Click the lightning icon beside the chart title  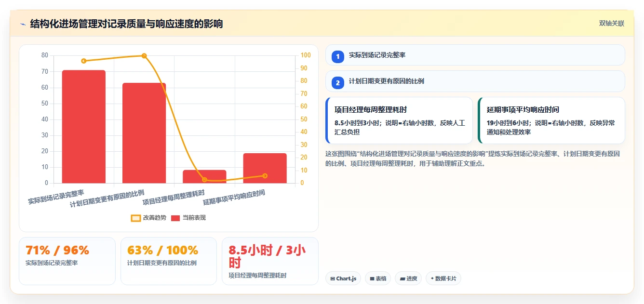23,24
